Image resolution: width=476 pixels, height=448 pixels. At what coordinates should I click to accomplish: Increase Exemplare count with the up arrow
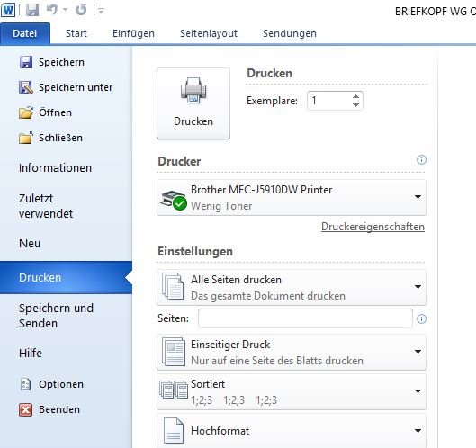click(x=355, y=96)
